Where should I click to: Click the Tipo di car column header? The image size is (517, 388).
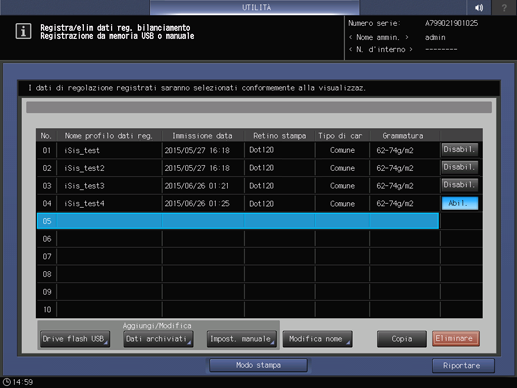pos(340,136)
